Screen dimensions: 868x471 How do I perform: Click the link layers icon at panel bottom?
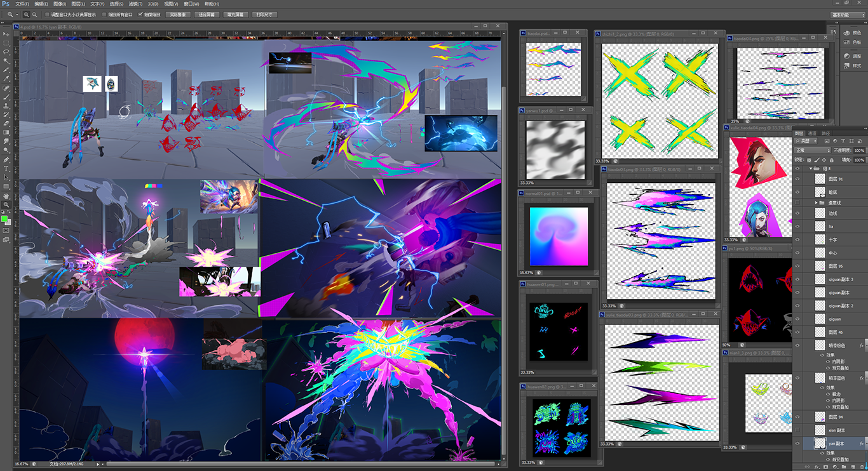point(806,467)
